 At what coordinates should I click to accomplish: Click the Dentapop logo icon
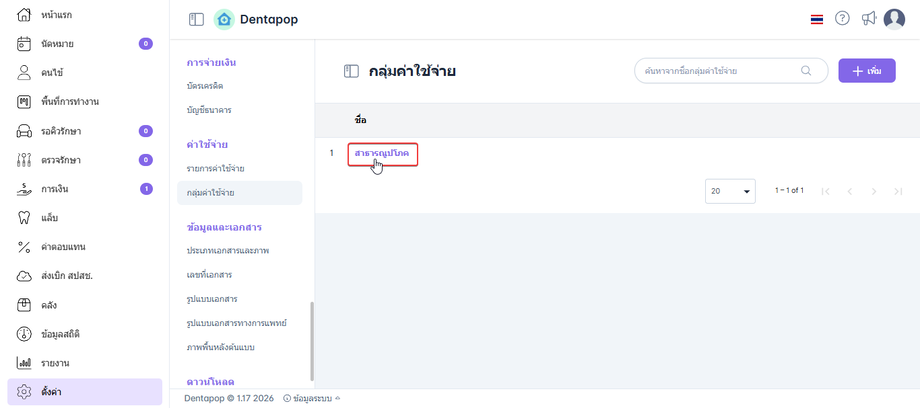(x=224, y=19)
